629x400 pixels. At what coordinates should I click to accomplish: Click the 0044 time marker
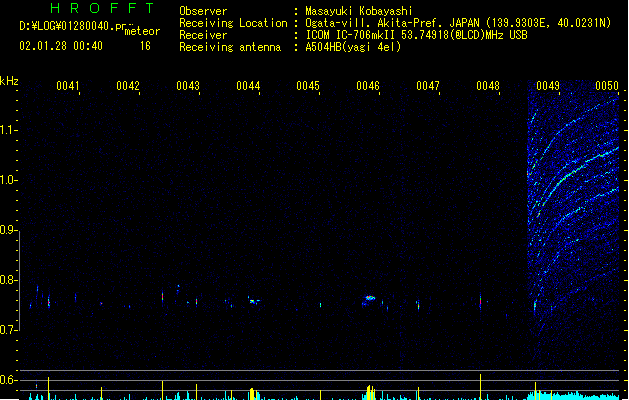click(248, 86)
